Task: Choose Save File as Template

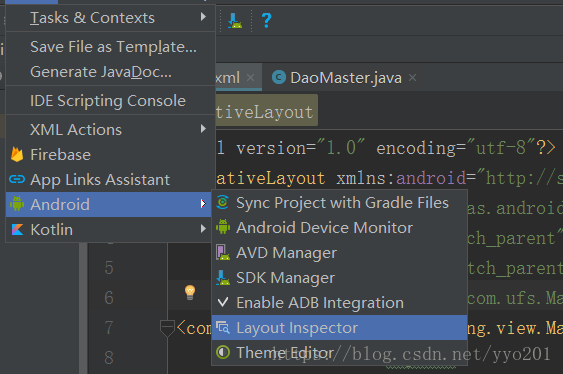Action: click(x=111, y=47)
